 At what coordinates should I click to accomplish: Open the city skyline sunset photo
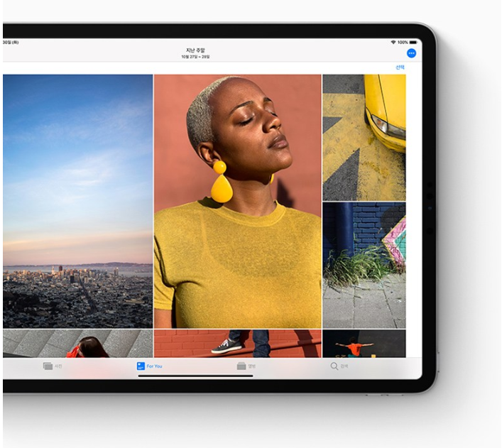tap(78, 201)
